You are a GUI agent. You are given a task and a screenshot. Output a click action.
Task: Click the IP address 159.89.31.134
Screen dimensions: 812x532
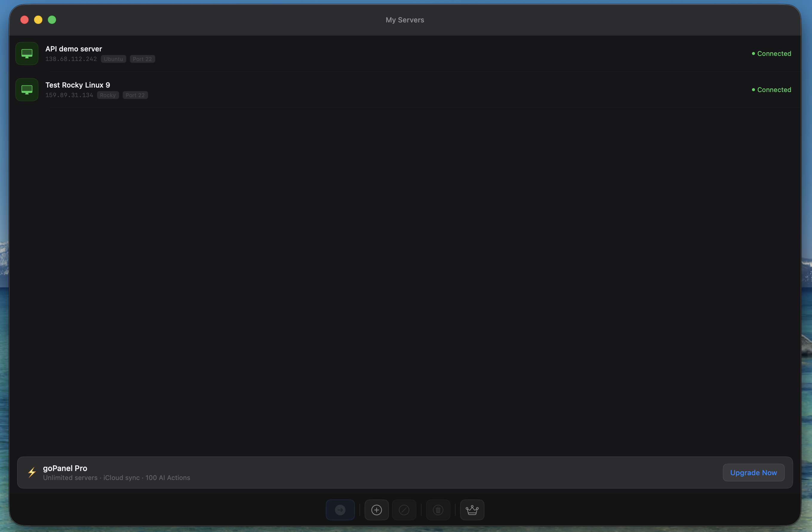pyautogui.click(x=69, y=95)
